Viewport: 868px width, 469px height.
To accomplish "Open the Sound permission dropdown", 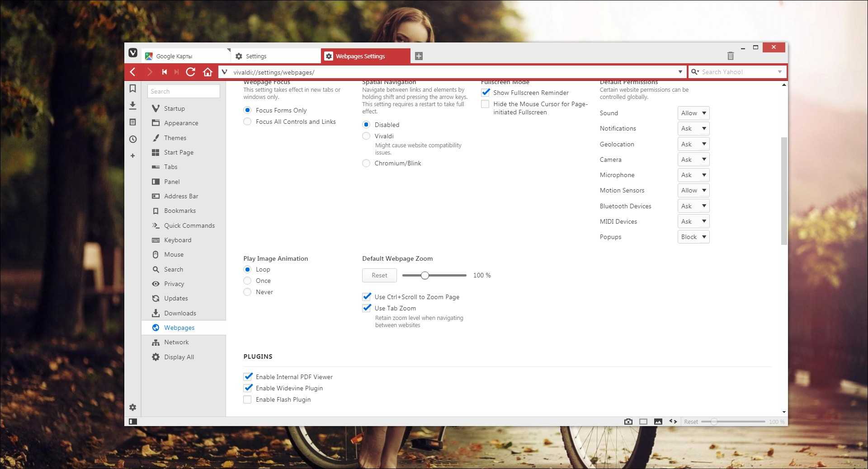I will pos(693,113).
